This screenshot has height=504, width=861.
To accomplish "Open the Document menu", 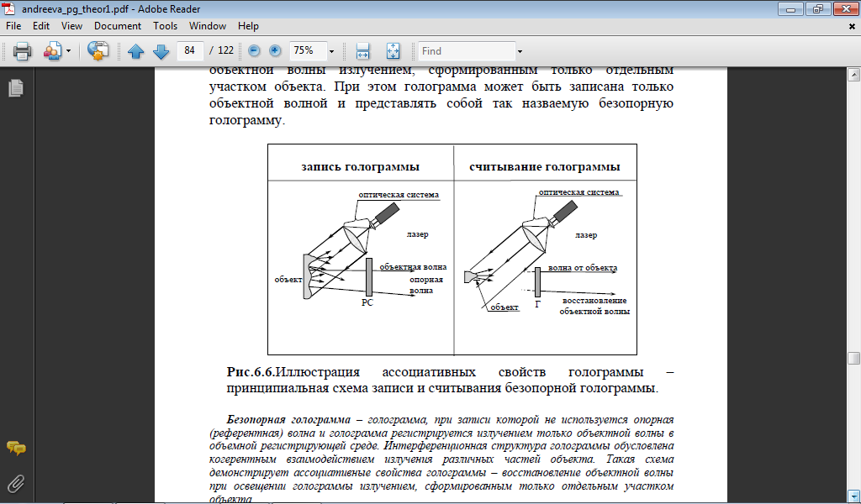I will click(x=118, y=26).
